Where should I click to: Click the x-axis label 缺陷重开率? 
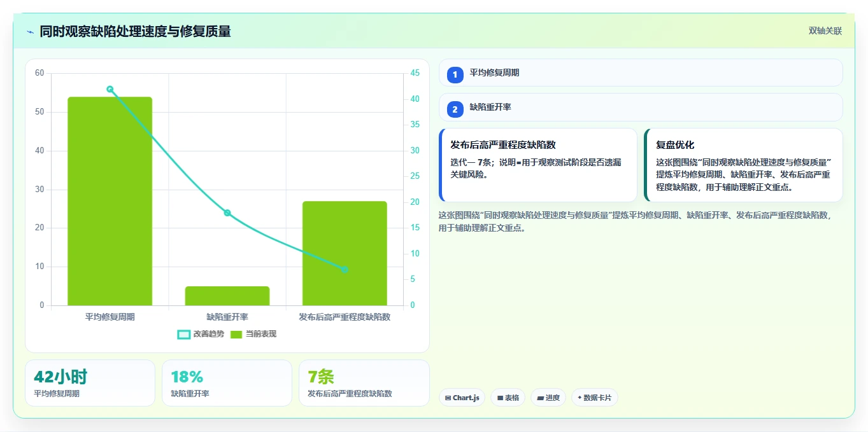227,316
